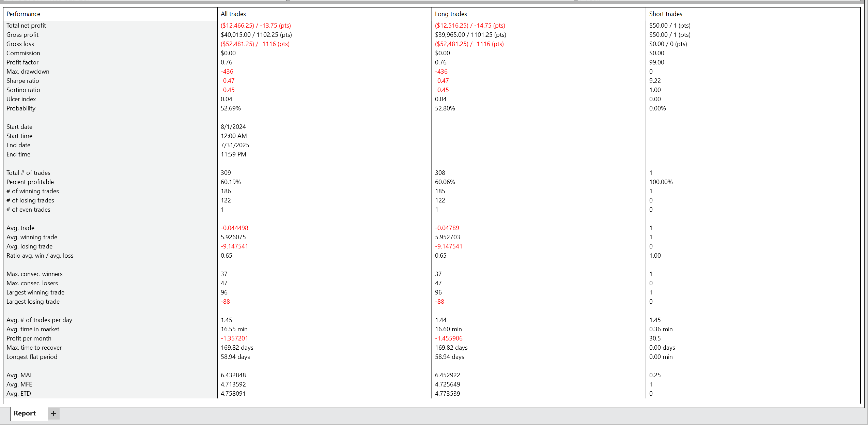This screenshot has height=425, width=868.
Task: Select Long trades probability 52.80%
Action: tap(445, 108)
